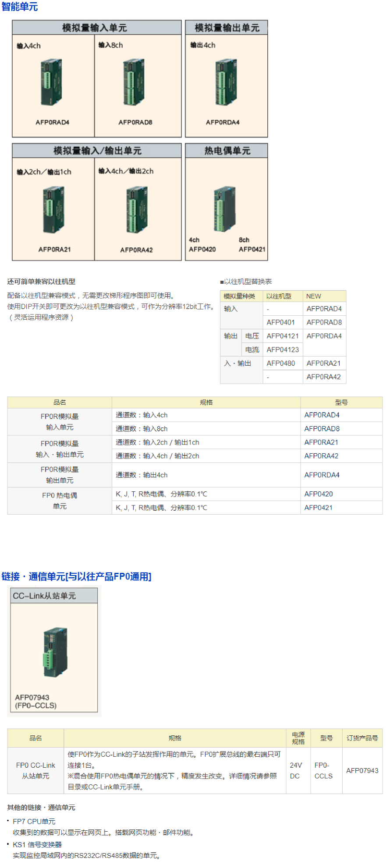Click AFP0480 in the legacy model column
This screenshot has height=868, width=390.
[280, 363]
